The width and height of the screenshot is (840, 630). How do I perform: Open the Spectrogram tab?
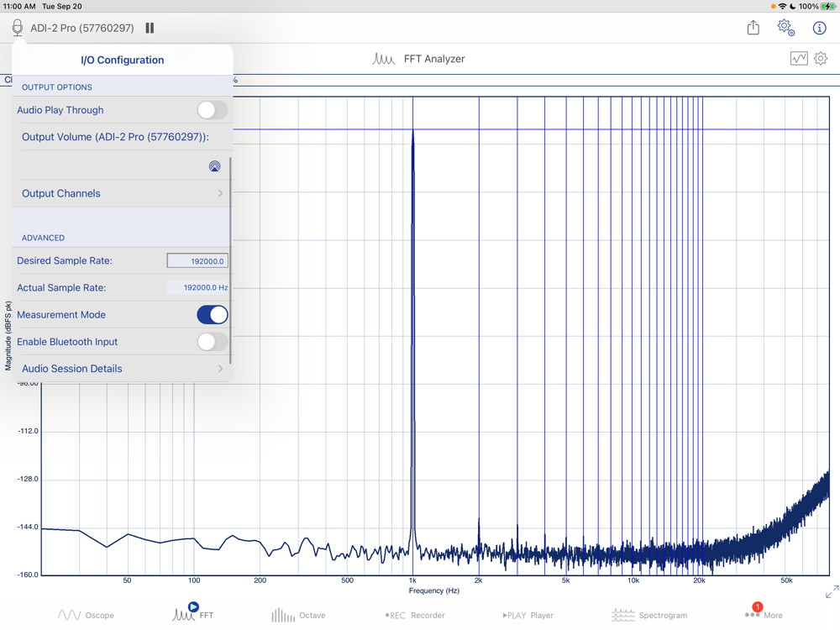pyautogui.click(x=648, y=615)
